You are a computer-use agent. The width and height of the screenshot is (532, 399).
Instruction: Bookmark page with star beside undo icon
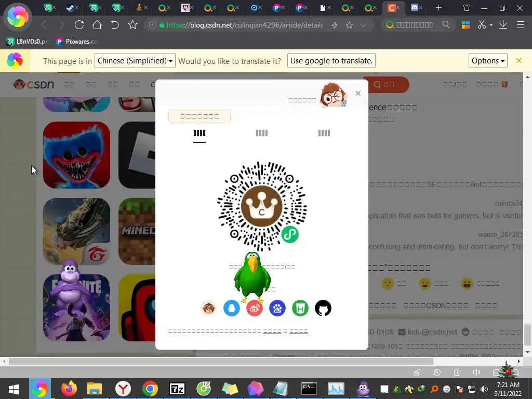point(132,25)
